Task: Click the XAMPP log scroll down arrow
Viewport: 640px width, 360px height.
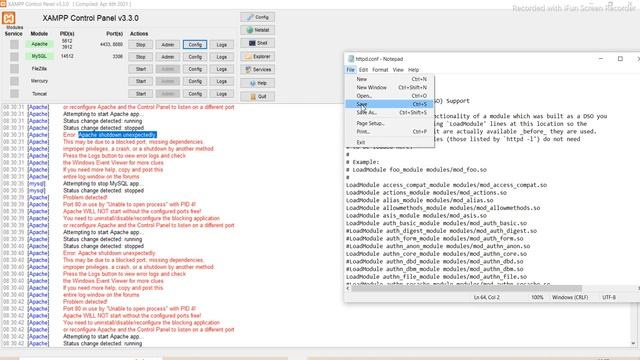Action: [x=633, y=343]
